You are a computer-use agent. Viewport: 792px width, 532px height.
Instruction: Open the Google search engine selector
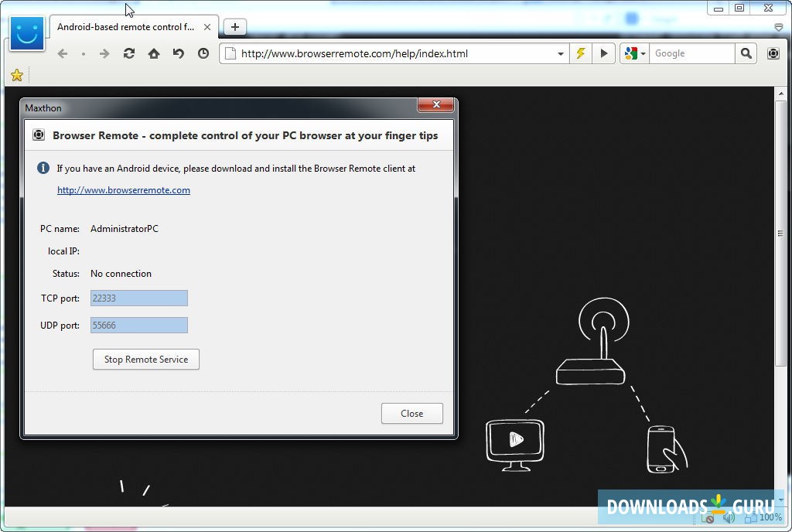(635, 53)
